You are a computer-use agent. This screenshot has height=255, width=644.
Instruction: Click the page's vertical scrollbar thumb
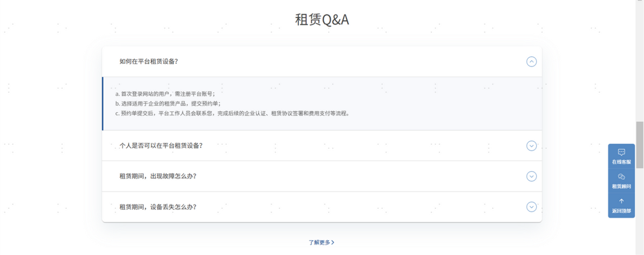coord(639,145)
